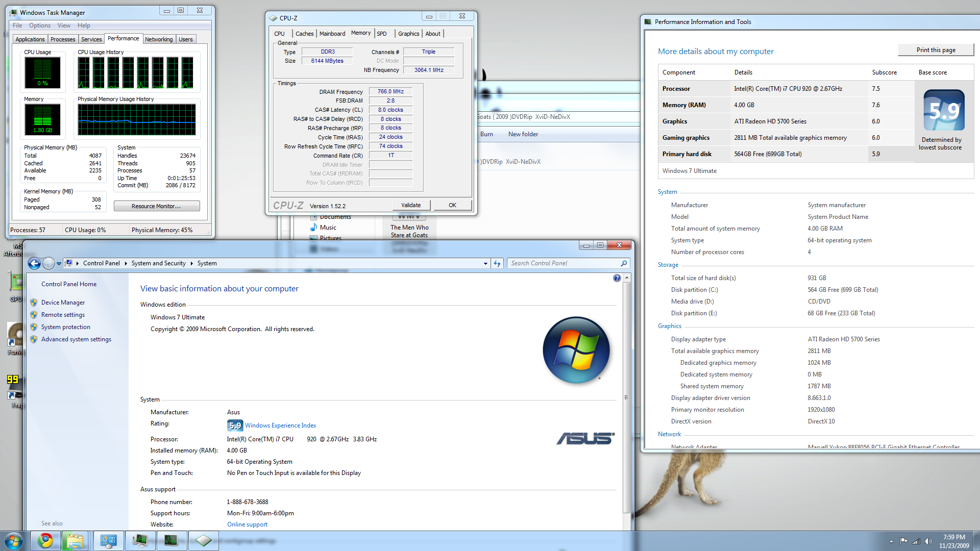This screenshot has width=980, height=551.
Task: Switch to Task Manager Users tab
Action: (x=186, y=39)
